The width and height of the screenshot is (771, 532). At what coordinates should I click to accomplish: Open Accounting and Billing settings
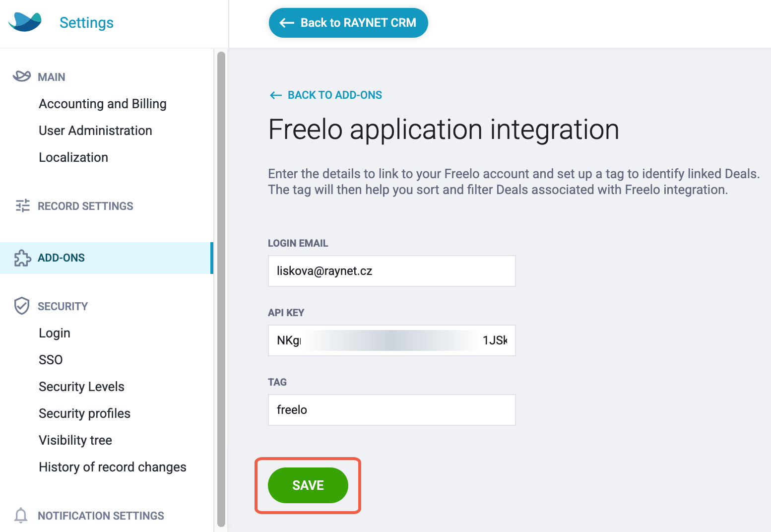point(103,104)
